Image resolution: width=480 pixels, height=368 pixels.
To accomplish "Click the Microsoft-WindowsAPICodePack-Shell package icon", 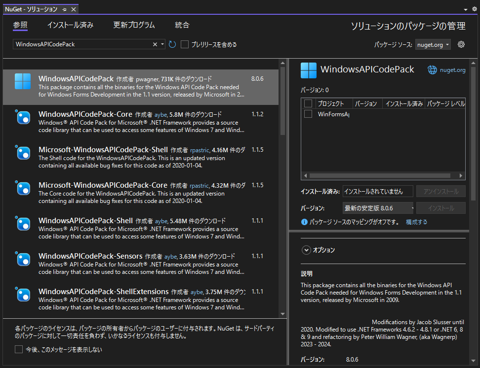I will 23,153.
